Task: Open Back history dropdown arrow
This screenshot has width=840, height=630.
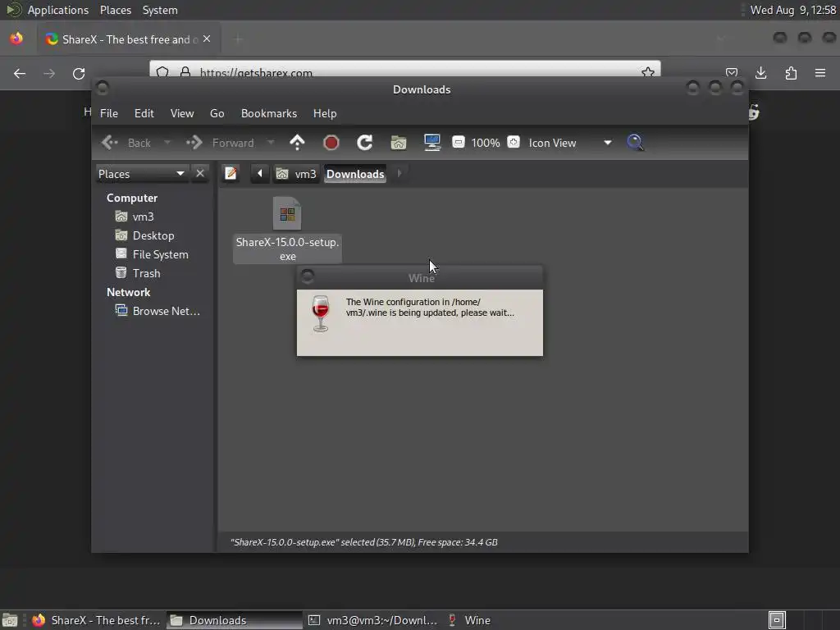Action: 167,143
